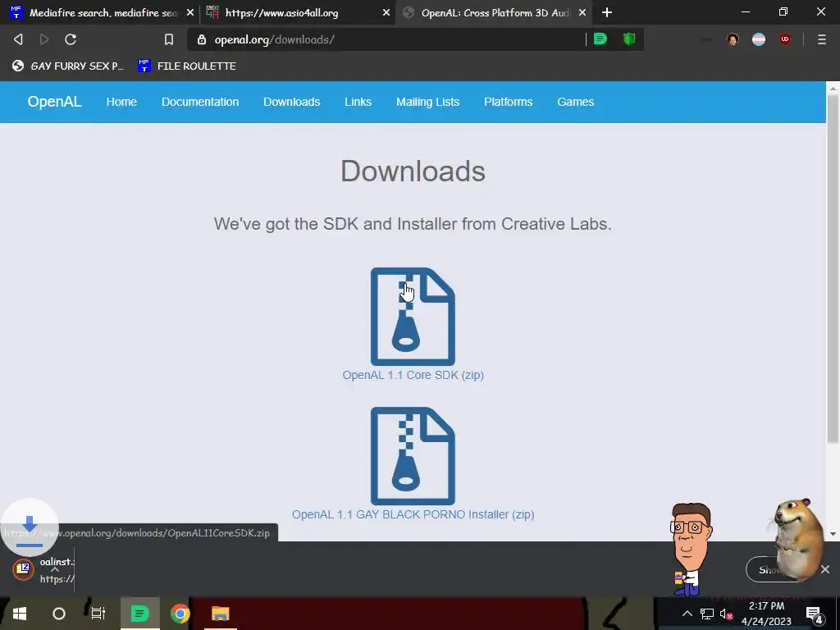Switch to the asio4all.org tab
The width and height of the screenshot is (840, 630).
(297, 12)
